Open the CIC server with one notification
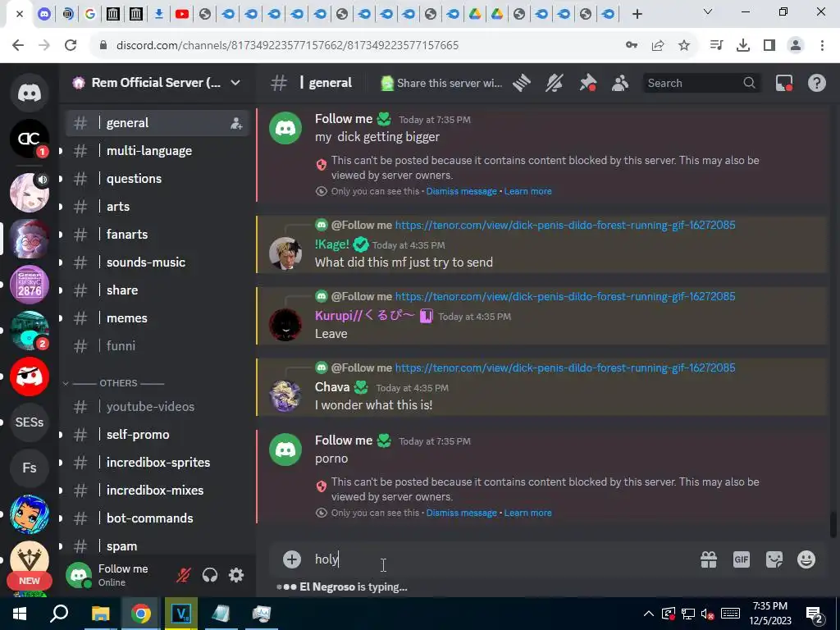The width and height of the screenshot is (840, 630). [30, 139]
